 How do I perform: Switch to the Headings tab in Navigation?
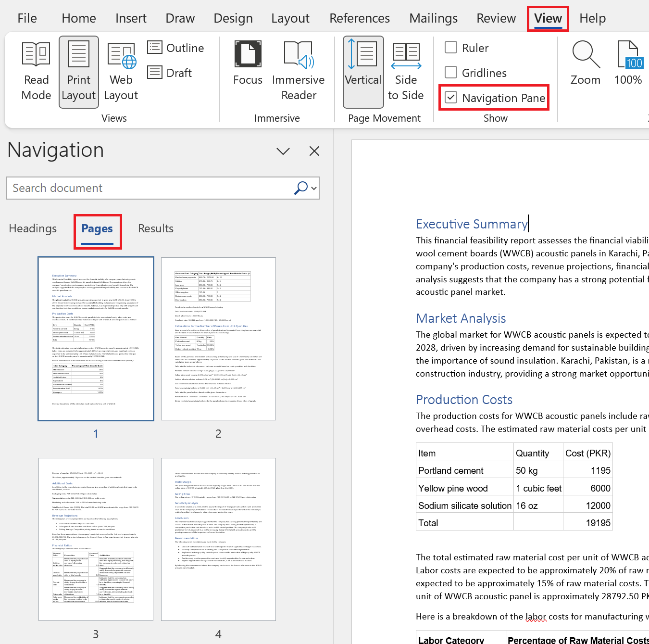[33, 228]
